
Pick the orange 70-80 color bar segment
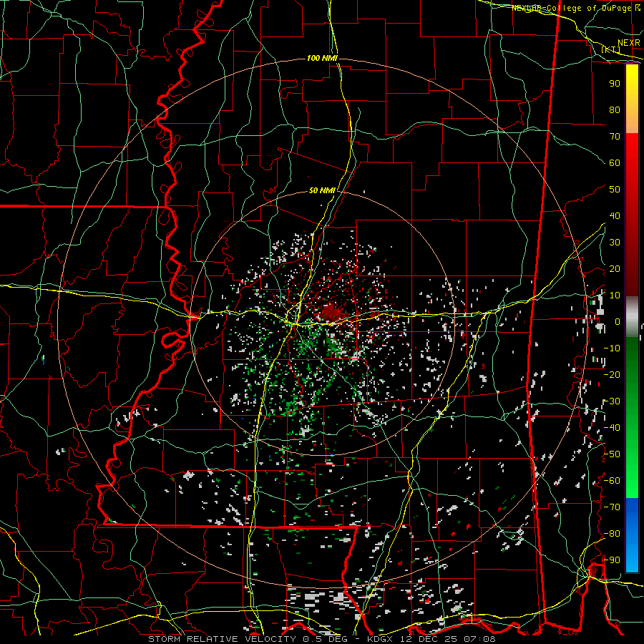point(632,121)
